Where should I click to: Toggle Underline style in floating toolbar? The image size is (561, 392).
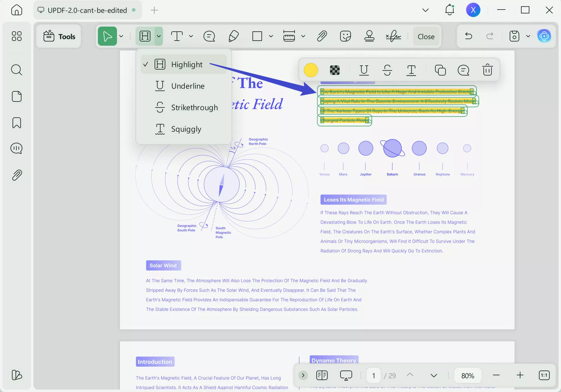[x=363, y=70]
